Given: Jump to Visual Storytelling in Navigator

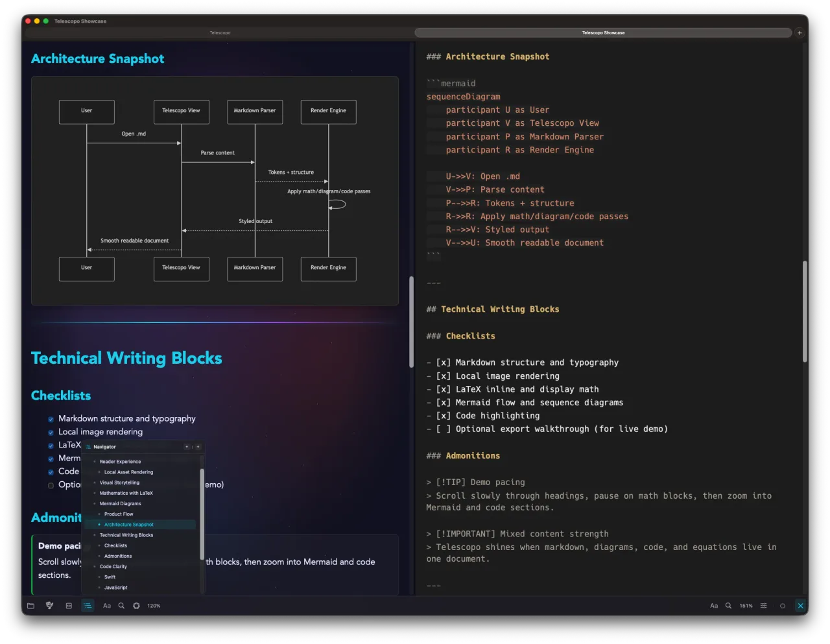Looking at the screenshot, I should point(119,483).
